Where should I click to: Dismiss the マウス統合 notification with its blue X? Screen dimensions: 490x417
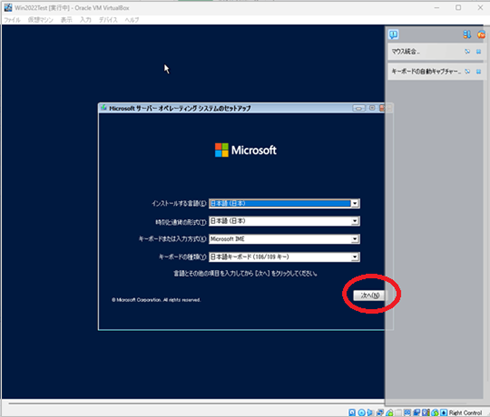click(479, 52)
